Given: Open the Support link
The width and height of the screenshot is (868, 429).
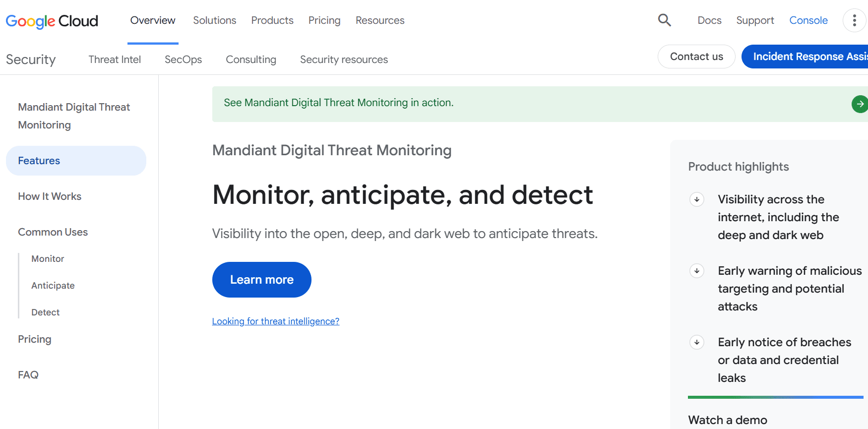Looking at the screenshot, I should click(x=755, y=20).
